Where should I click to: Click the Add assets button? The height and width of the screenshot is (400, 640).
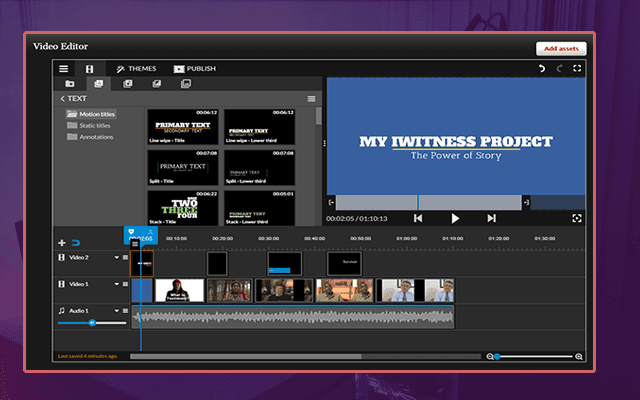click(x=561, y=49)
